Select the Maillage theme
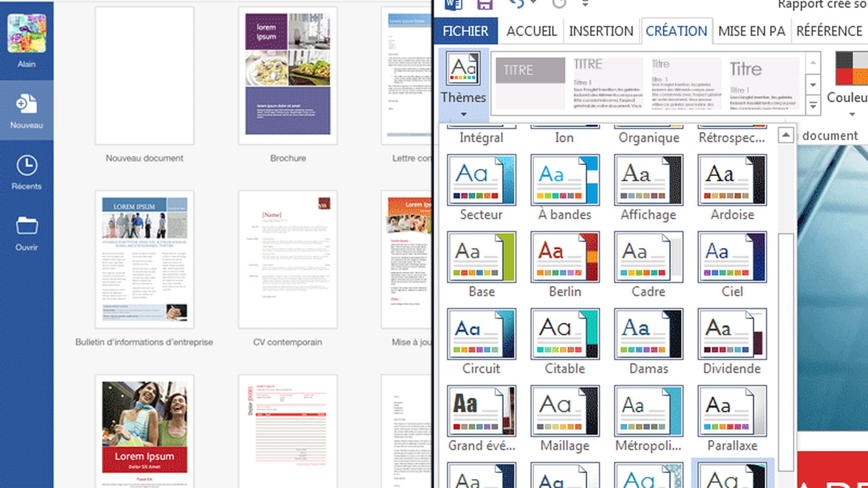868x488 pixels. click(x=565, y=419)
